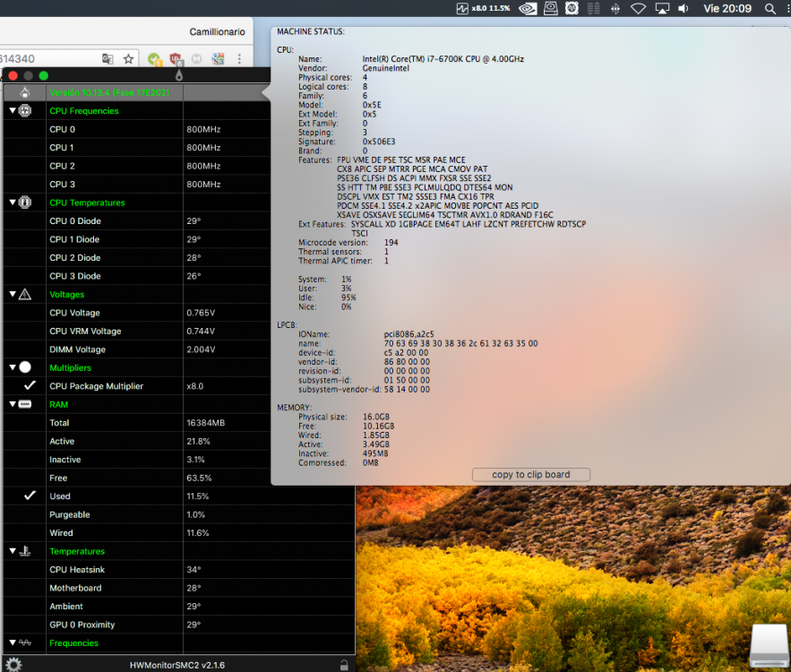Image resolution: width=791 pixels, height=672 pixels.
Task: Select the Purgeable RAM row
Action: tap(179, 514)
